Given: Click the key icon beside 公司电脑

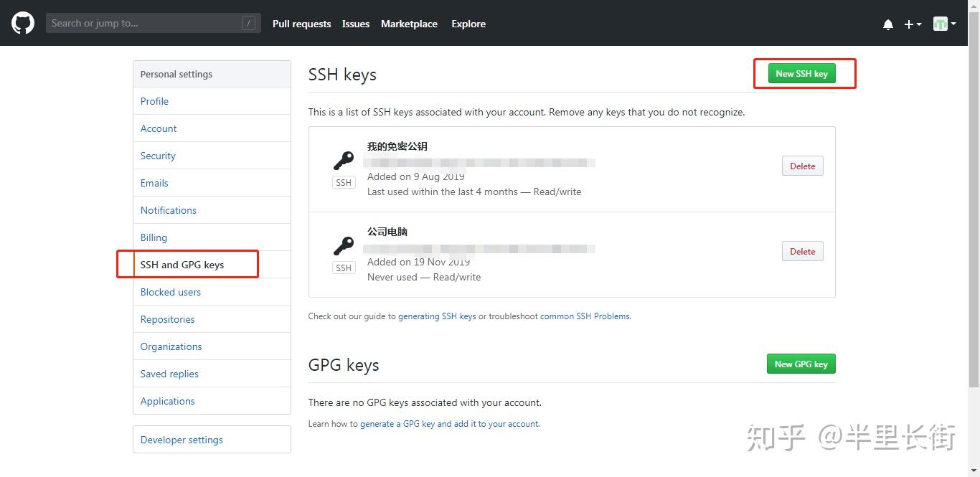Looking at the screenshot, I should (343, 245).
